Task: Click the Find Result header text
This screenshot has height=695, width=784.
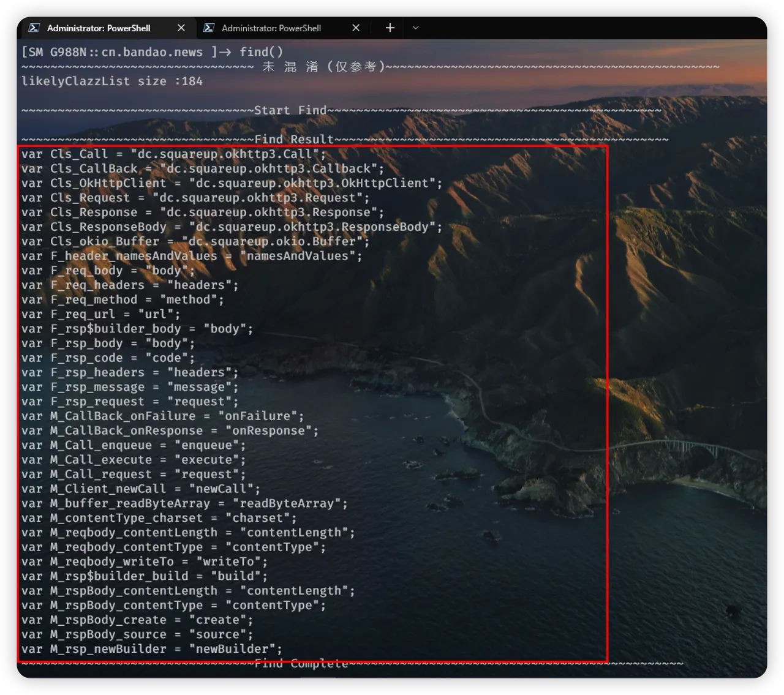Action: point(294,139)
